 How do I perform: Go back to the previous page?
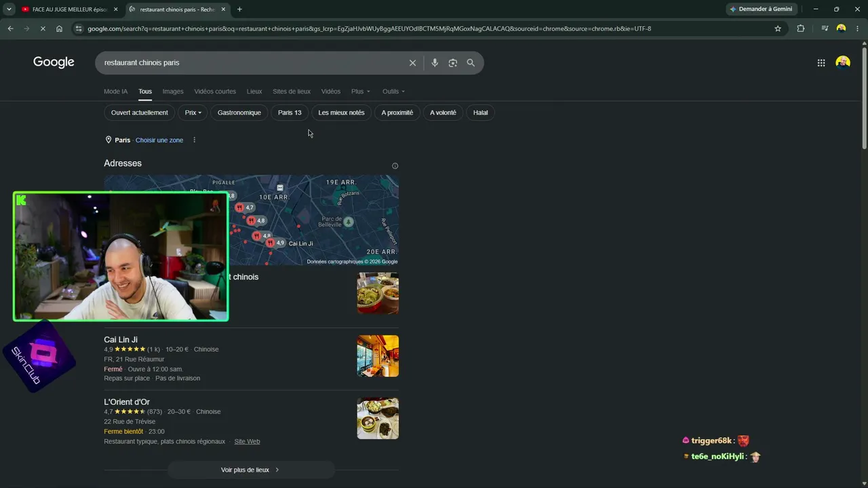(x=10, y=28)
